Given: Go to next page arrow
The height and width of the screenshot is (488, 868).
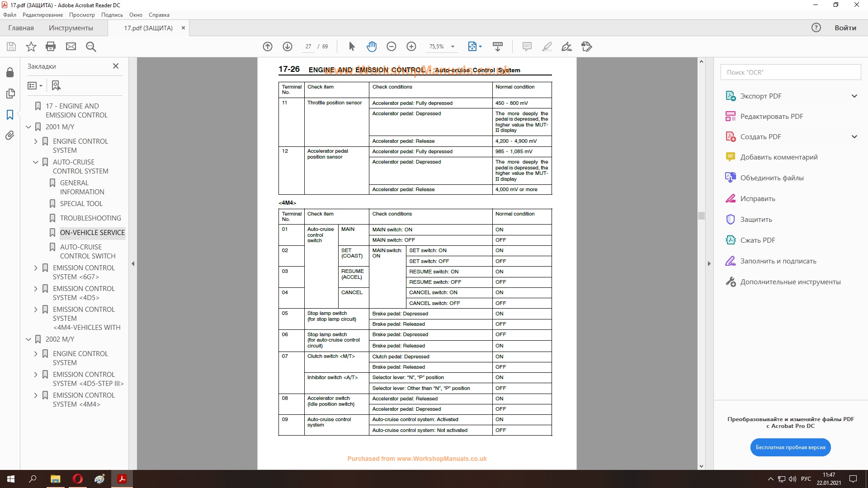Looking at the screenshot, I should pyautogui.click(x=288, y=47).
